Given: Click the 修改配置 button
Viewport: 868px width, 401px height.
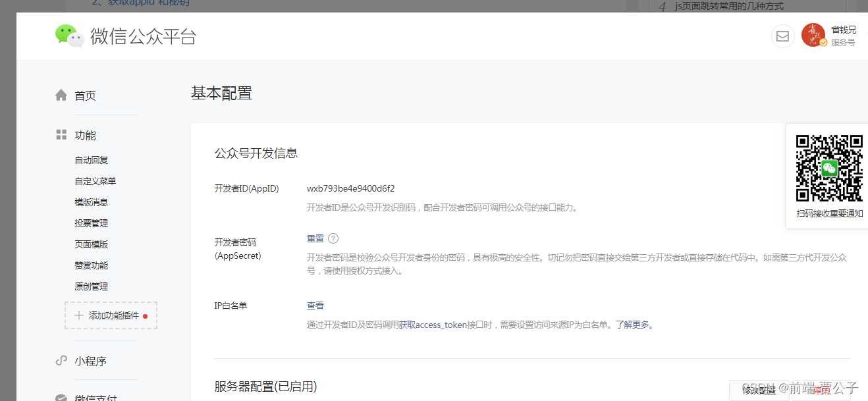Looking at the screenshot, I should coord(759,390).
